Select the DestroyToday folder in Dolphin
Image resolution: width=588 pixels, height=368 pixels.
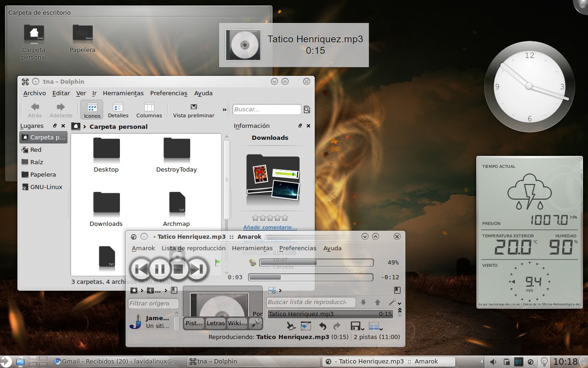176,155
